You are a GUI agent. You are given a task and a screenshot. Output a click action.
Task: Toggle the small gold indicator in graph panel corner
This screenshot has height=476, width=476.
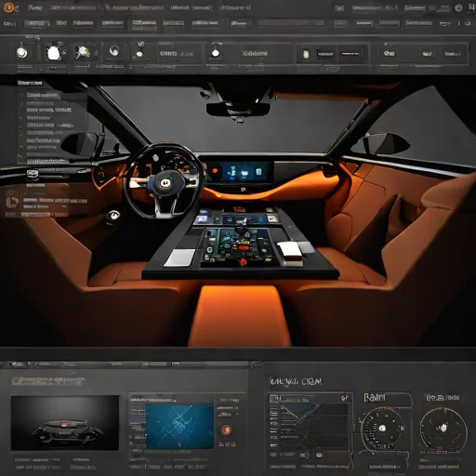345,398
